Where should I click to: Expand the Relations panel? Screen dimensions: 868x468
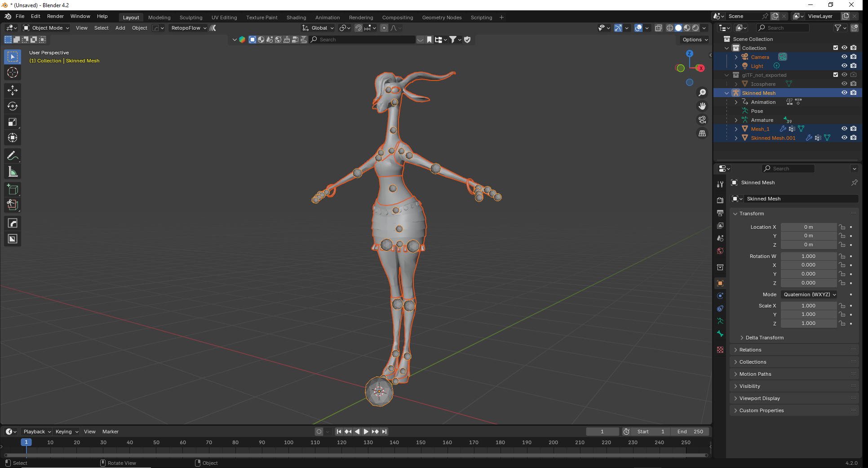(795, 350)
